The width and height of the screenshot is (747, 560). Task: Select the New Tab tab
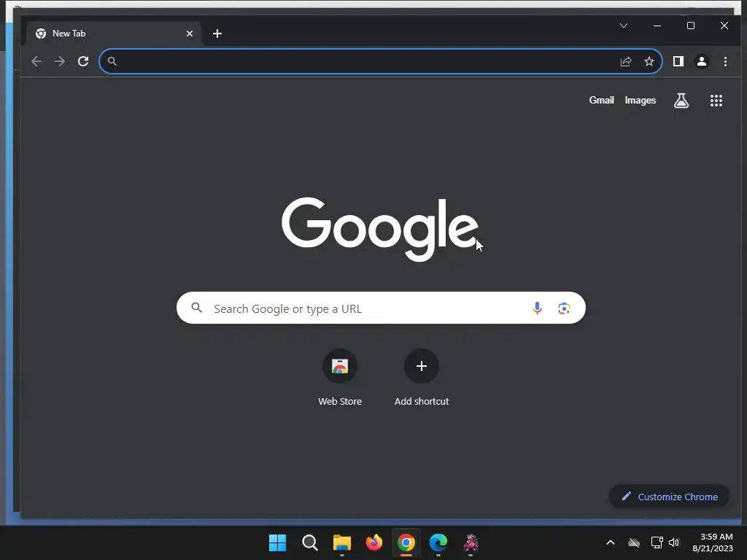(x=115, y=34)
